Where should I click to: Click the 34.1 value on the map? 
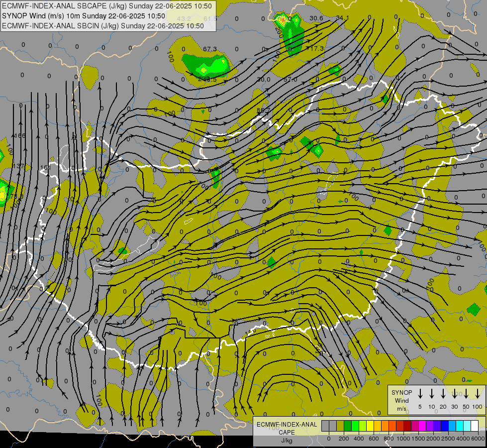tap(342, 18)
